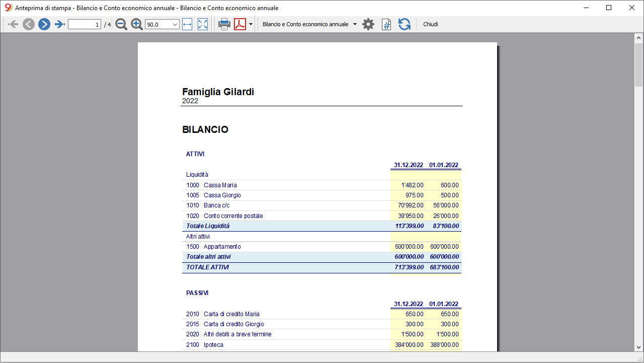The width and height of the screenshot is (644, 363).
Task: Go to previous page button
Action: click(x=29, y=24)
